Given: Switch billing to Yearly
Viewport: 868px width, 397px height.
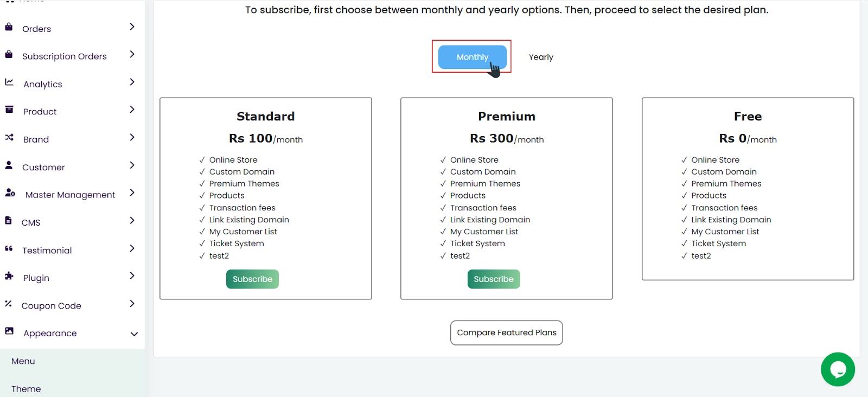Looking at the screenshot, I should click(541, 57).
